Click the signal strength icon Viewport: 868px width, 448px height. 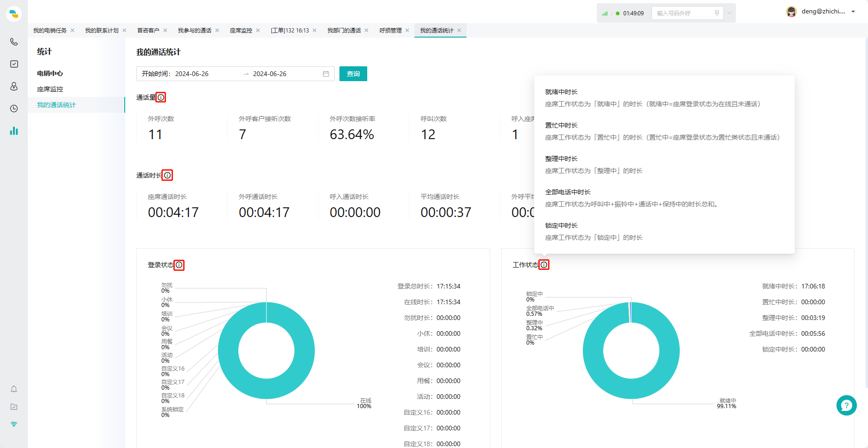(605, 13)
